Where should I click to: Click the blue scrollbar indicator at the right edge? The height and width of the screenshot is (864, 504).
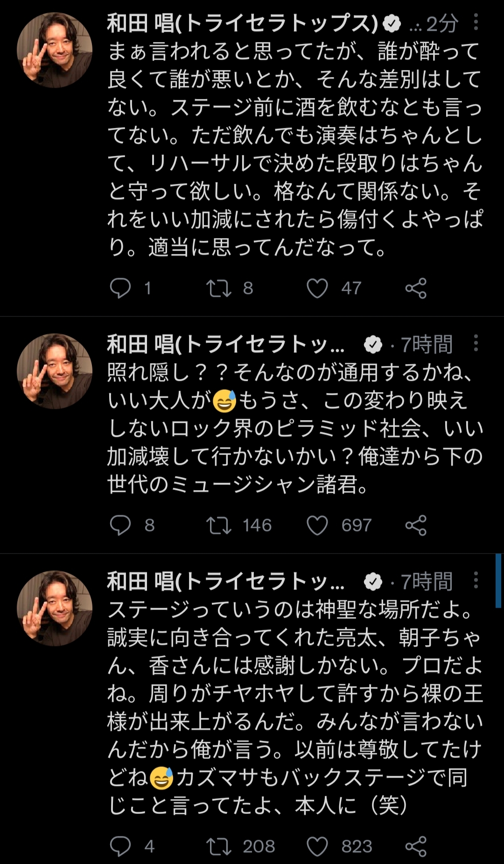(498, 580)
